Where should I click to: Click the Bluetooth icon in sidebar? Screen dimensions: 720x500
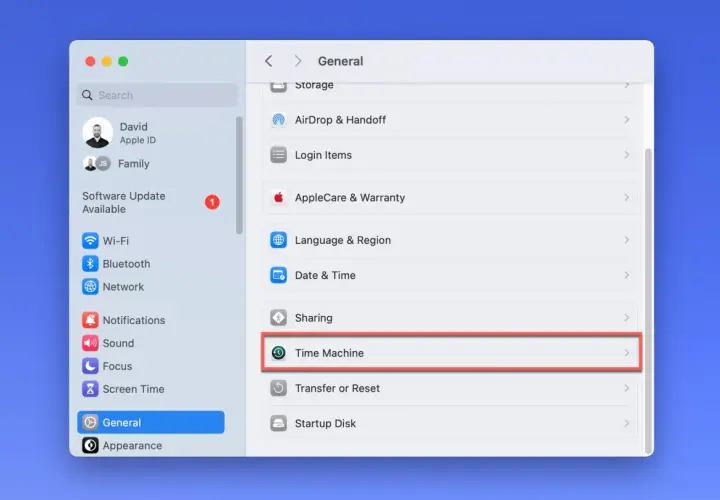point(90,264)
